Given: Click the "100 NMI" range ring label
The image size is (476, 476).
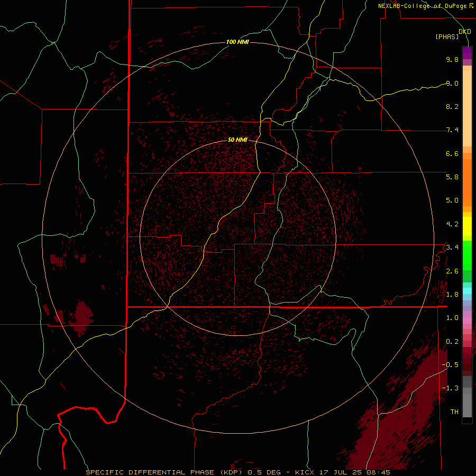Looking at the screenshot, I should coord(237,42).
